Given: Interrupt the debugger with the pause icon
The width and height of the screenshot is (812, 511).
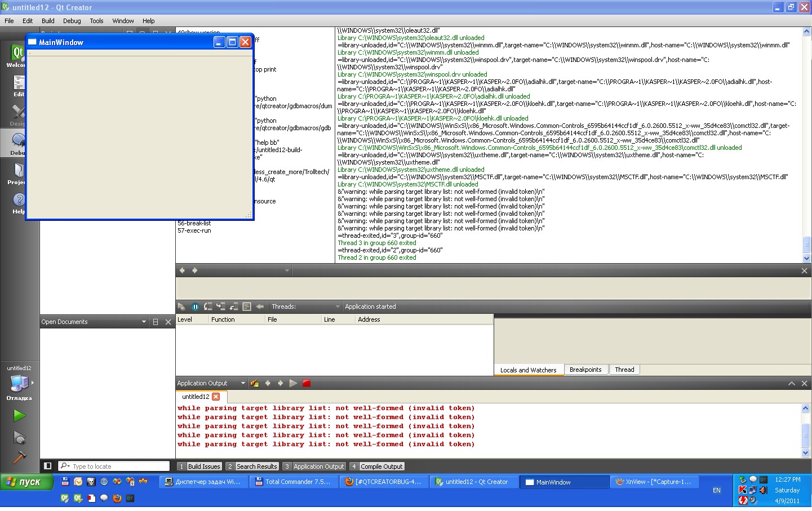Looking at the screenshot, I should click(x=195, y=306).
